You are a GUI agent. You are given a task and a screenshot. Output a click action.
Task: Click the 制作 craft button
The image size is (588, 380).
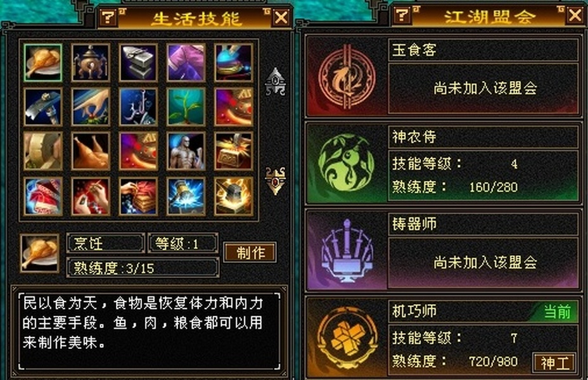[250, 252]
